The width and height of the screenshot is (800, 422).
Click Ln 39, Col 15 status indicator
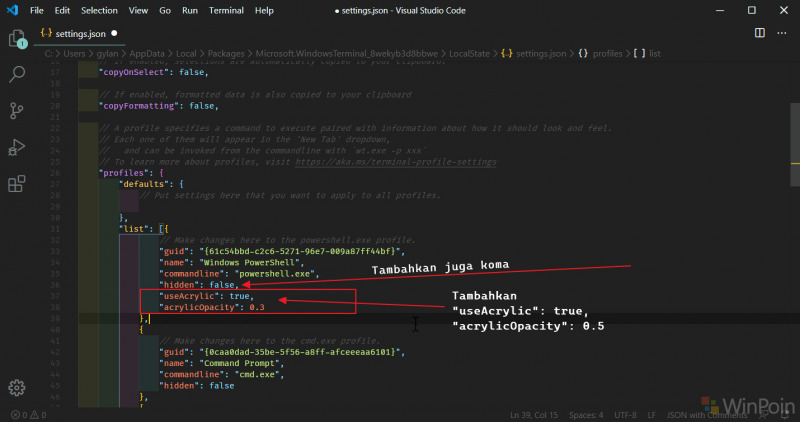coord(534,415)
